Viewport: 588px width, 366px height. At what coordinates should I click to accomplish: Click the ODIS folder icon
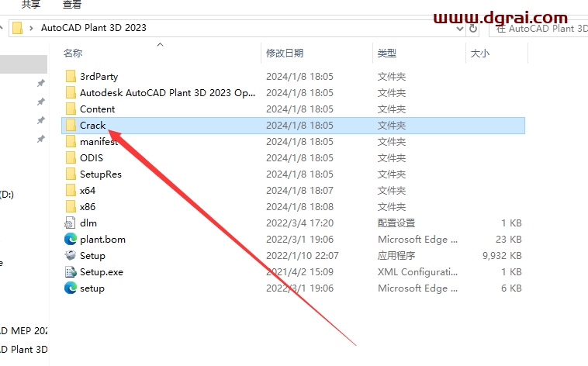[x=71, y=157]
